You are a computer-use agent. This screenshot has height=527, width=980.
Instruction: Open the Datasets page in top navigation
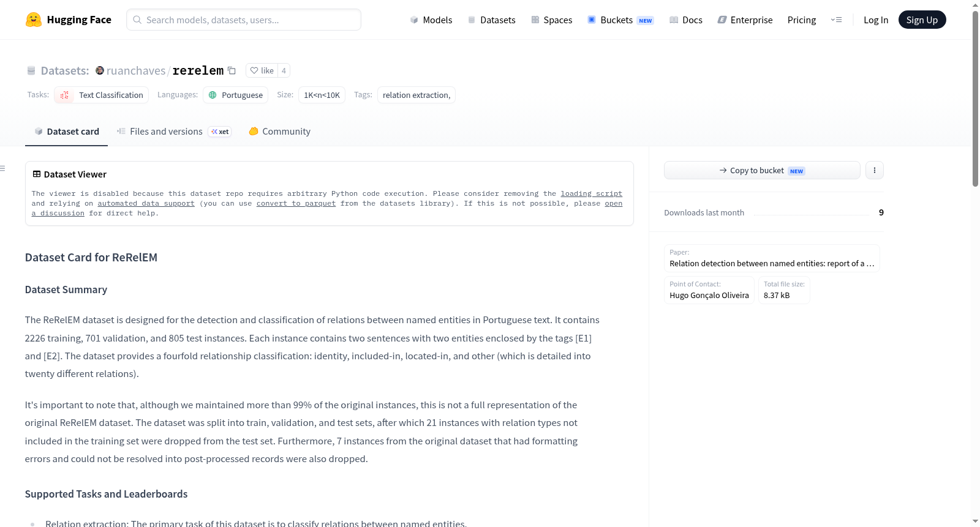[492, 20]
